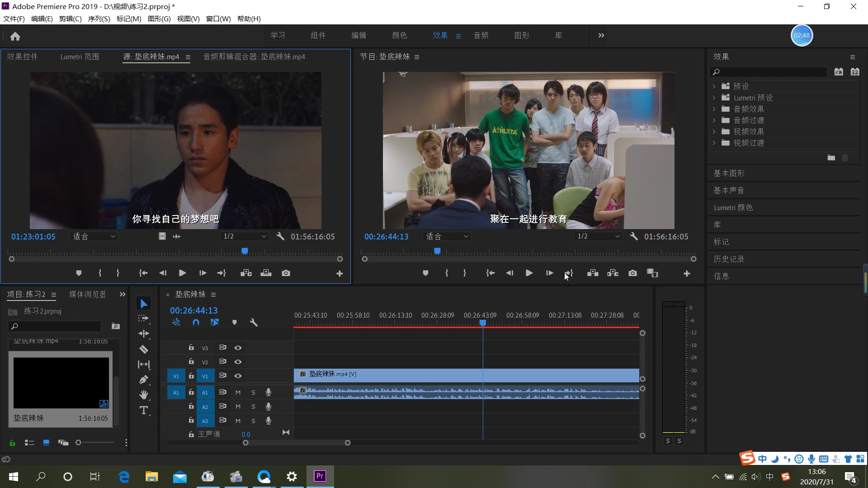Screen dimensions: 868x488
Task: Expand the 视频过渡 folder
Action: 714,143
